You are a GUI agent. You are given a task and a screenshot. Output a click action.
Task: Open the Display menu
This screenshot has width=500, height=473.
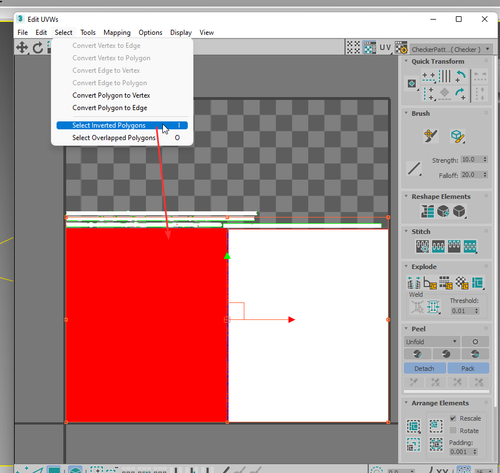181,32
